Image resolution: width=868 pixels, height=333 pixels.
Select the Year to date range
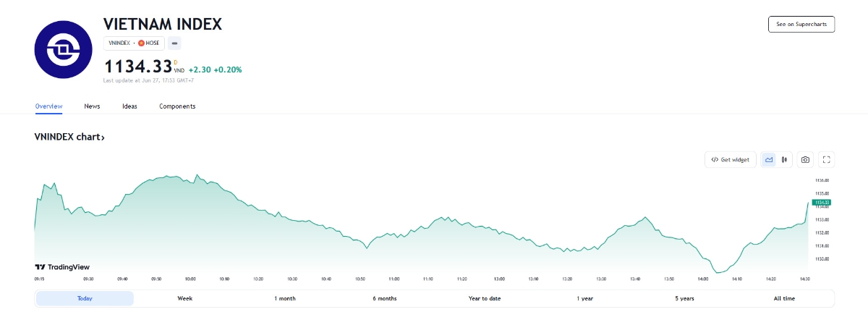pos(485,298)
